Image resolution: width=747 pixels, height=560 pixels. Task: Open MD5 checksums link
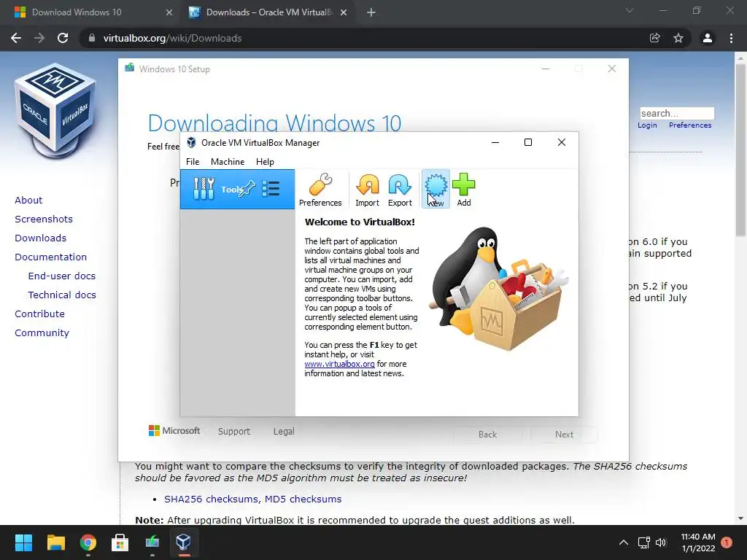click(x=303, y=499)
